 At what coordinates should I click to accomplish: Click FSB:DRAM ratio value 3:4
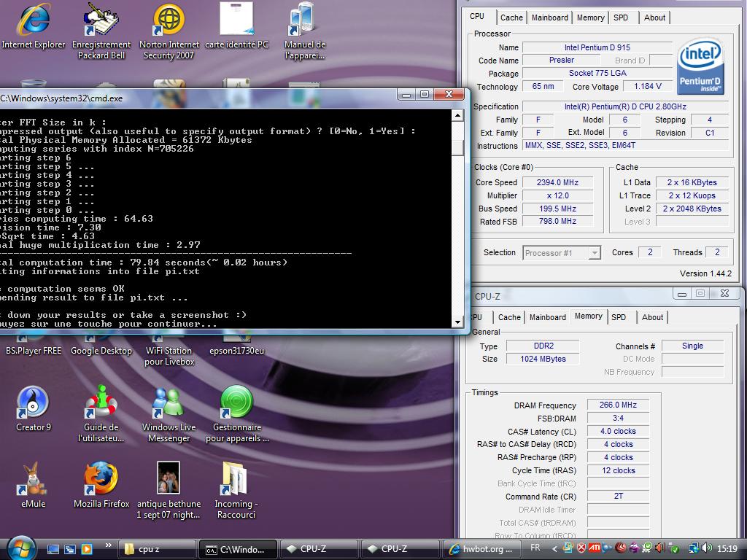point(618,418)
